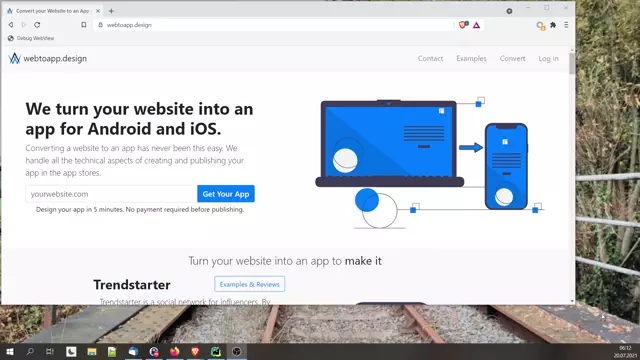Select the Convert your Website to an App tab
The height and width of the screenshot is (360, 640).
(53, 11)
